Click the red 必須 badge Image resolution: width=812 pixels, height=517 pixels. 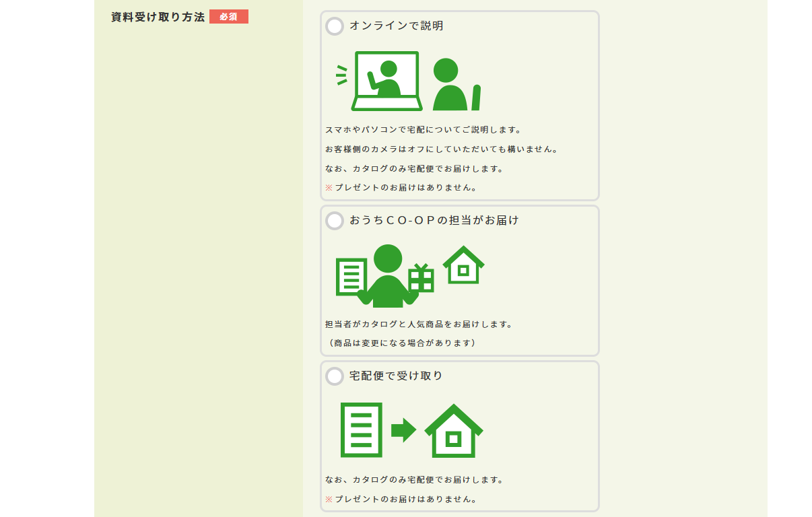click(x=229, y=16)
